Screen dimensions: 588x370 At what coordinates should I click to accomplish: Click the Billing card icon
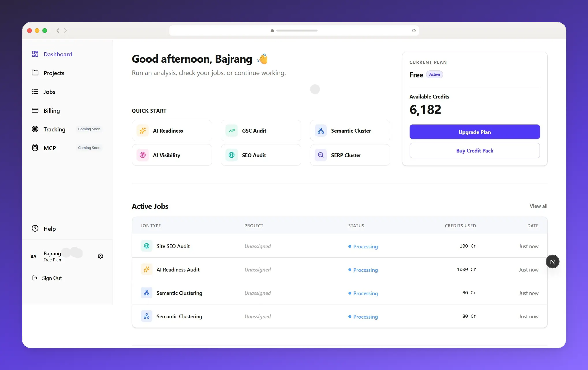point(35,110)
